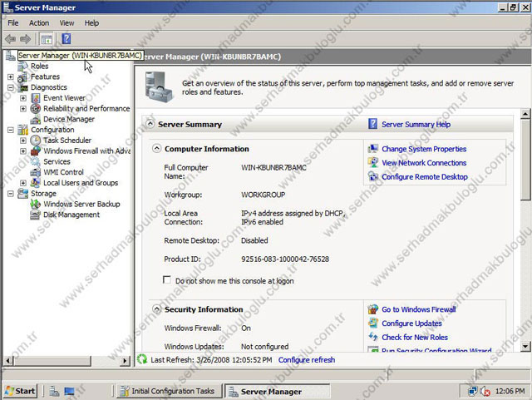This screenshot has width=532, height=400.
Task: Click the Event Viewer icon
Action: [x=35, y=98]
